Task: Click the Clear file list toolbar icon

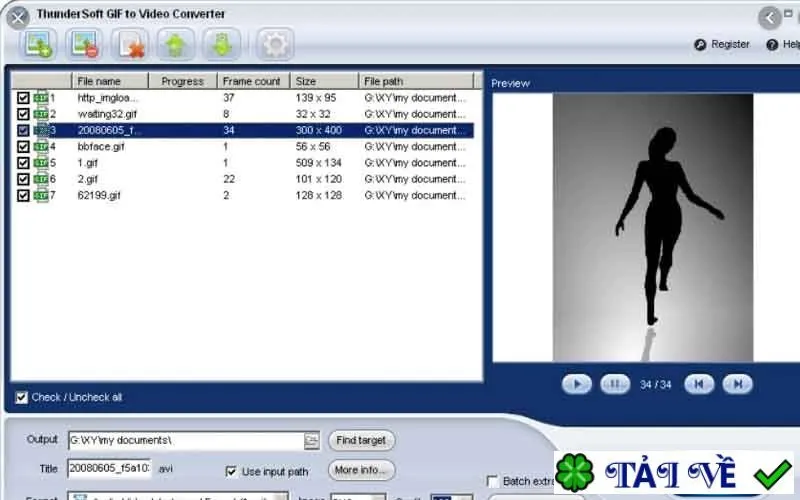Action: click(x=130, y=44)
